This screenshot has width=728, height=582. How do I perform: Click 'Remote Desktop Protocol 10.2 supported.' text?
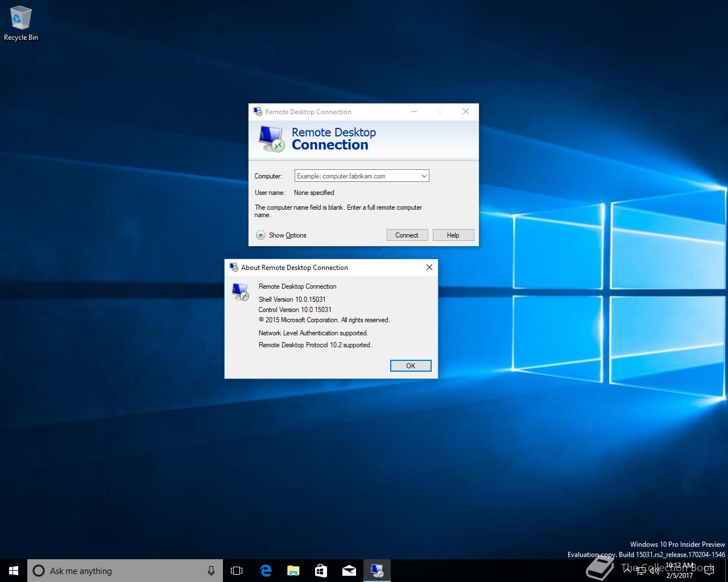pyautogui.click(x=315, y=345)
